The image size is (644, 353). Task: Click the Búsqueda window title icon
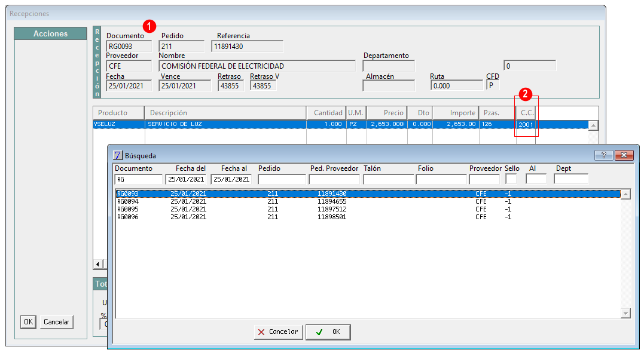[117, 155]
